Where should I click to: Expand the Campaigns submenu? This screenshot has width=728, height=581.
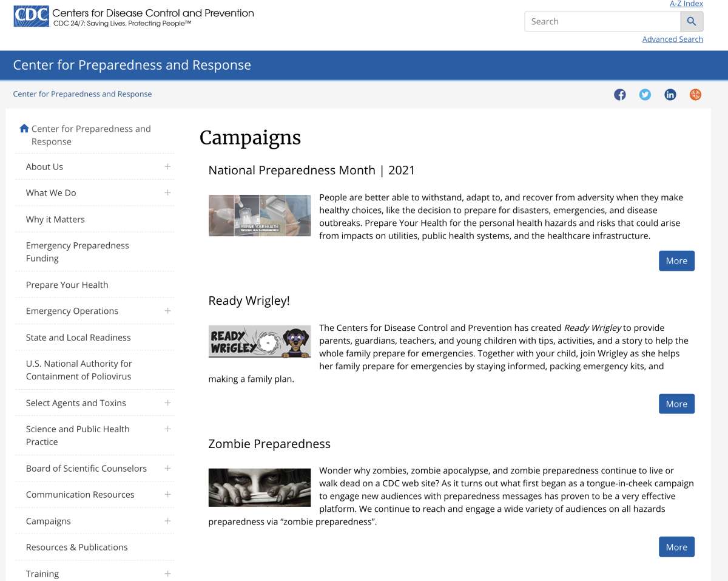tap(167, 521)
